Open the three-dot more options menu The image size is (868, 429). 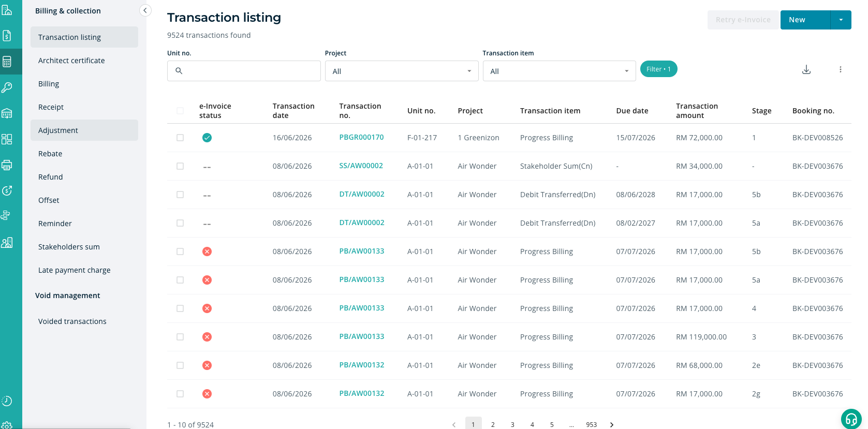(840, 69)
